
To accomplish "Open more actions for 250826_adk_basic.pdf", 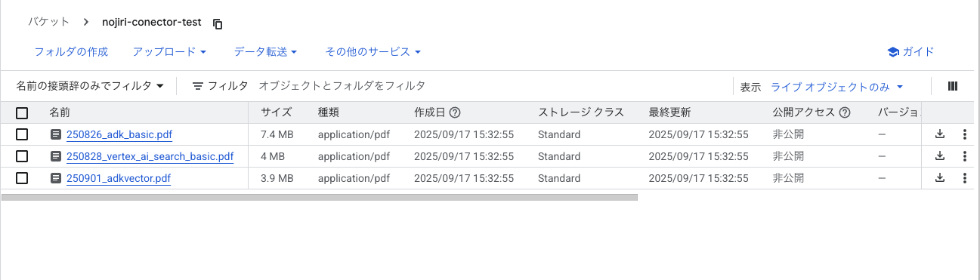I will [964, 135].
